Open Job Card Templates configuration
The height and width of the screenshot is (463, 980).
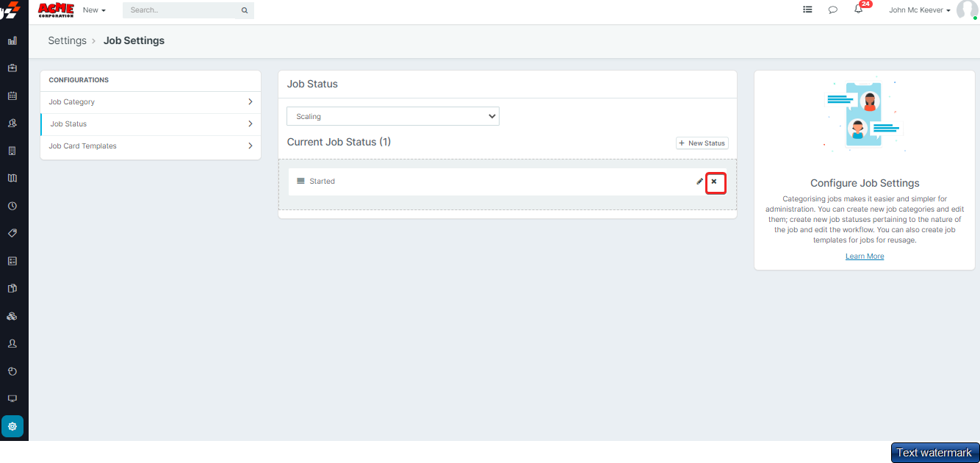click(151, 146)
